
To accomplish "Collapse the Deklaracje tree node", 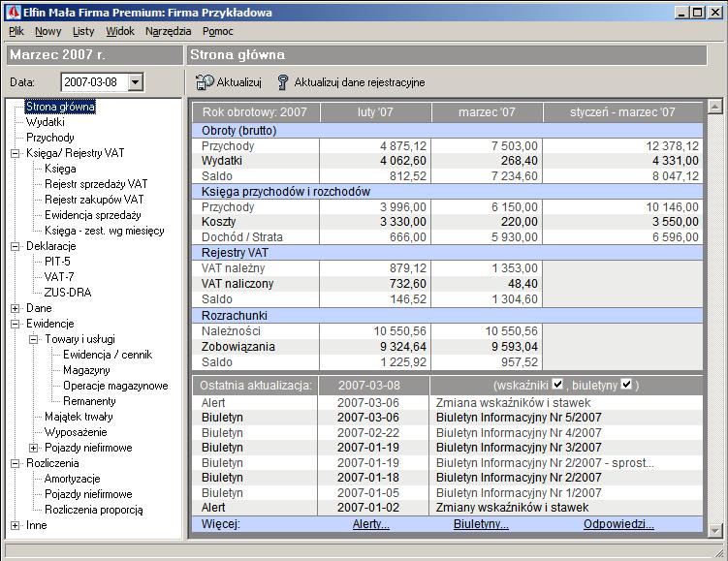I will coord(15,246).
